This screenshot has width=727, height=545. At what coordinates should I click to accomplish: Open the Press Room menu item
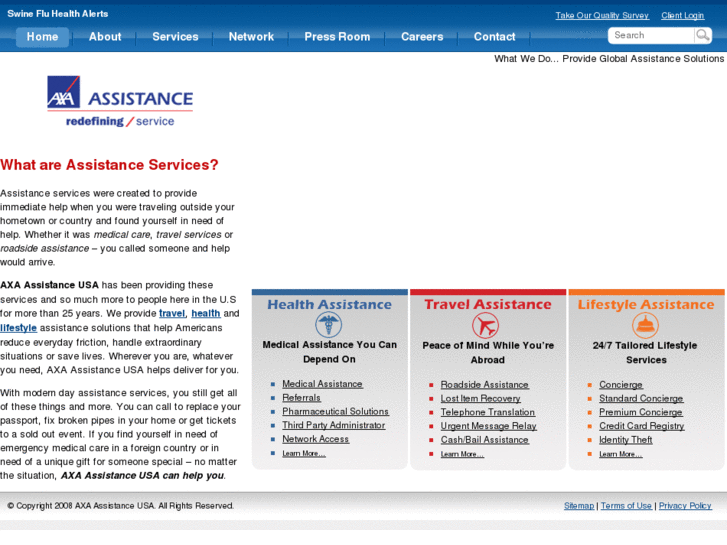(338, 37)
